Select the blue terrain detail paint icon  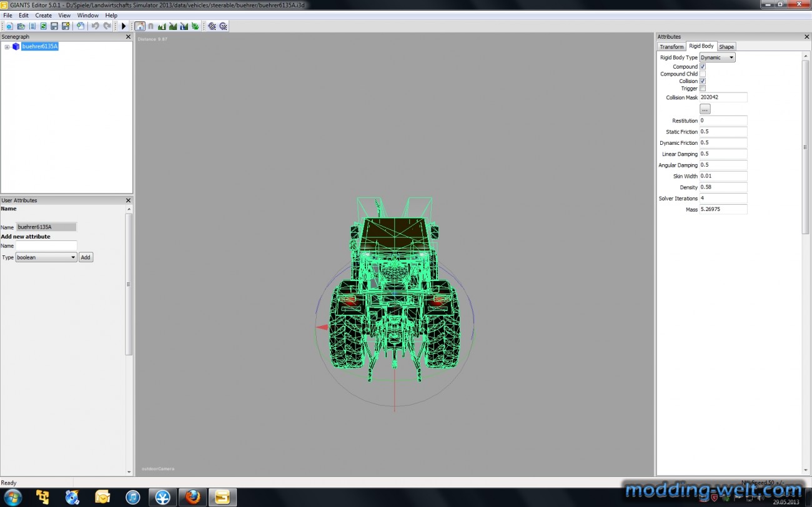pos(184,26)
